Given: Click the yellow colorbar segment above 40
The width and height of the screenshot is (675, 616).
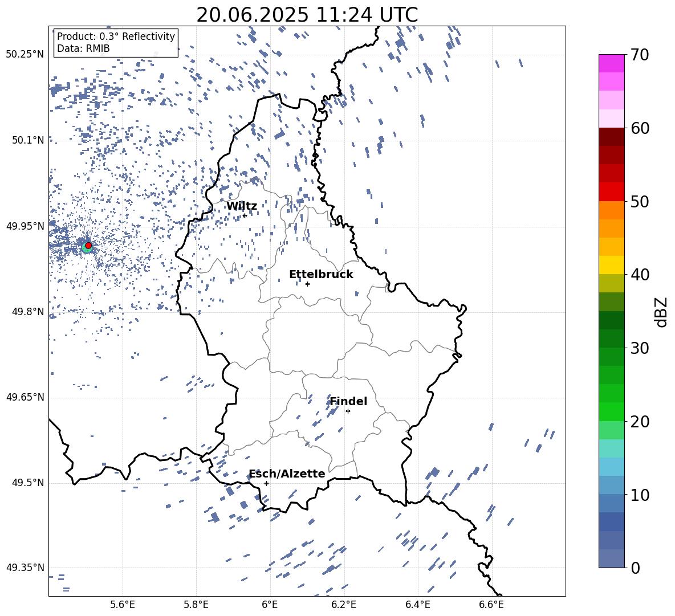Looking at the screenshot, I should pyautogui.click(x=611, y=265).
